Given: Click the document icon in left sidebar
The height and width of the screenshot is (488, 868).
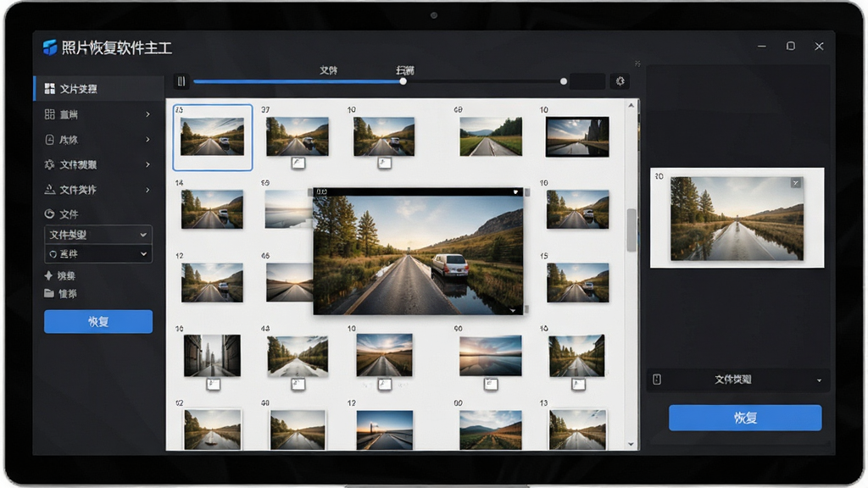Looking at the screenshot, I should pos(50,140).
